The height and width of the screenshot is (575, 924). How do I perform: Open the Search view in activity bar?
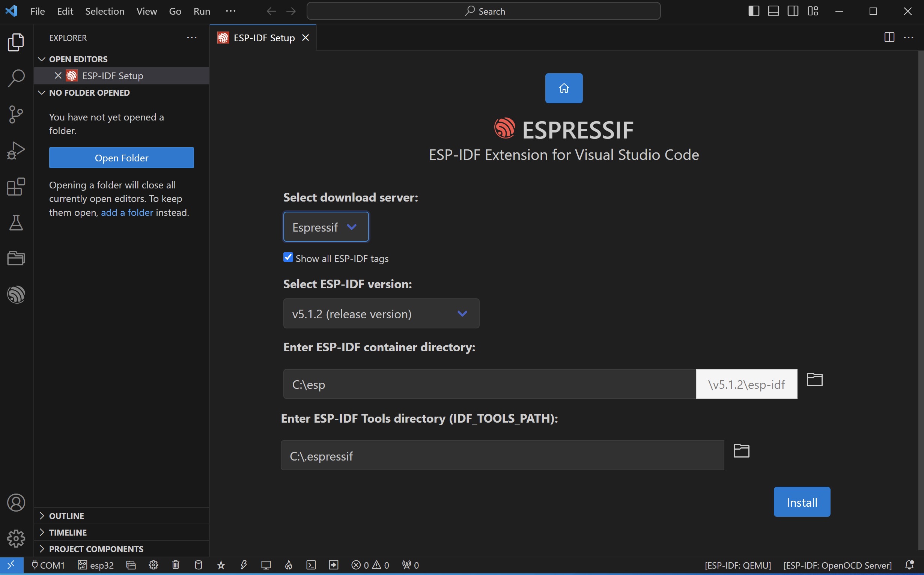point(16,78)
